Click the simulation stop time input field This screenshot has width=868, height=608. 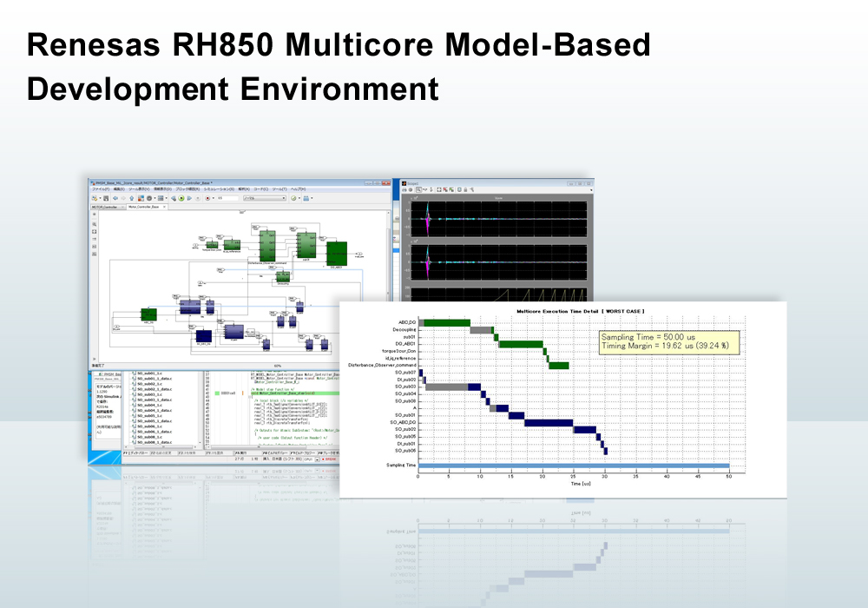(x=227, y=198)
